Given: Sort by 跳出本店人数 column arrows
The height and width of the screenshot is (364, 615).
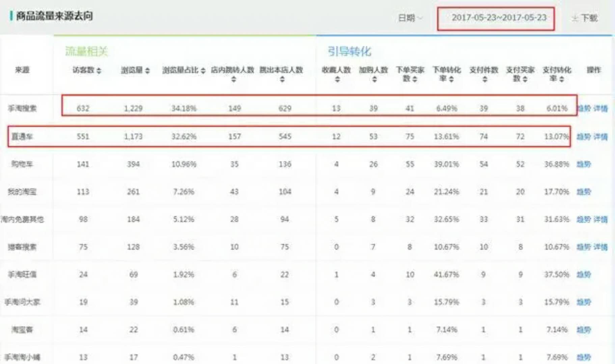Looking at the screenshot, I should tap(282, 80).
